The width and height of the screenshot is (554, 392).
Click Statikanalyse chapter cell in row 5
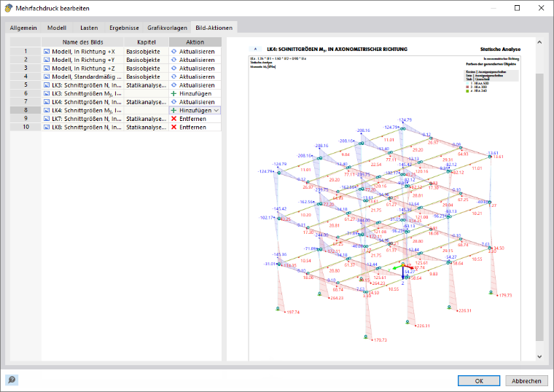pyautogui.click(x=147, y=85)
